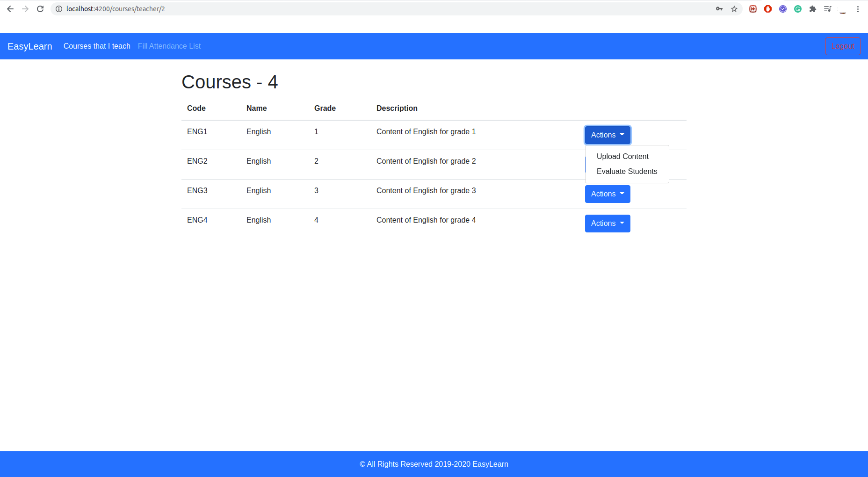Go back using browser back arrow
868x477 pixels.
tap(10, 9)
